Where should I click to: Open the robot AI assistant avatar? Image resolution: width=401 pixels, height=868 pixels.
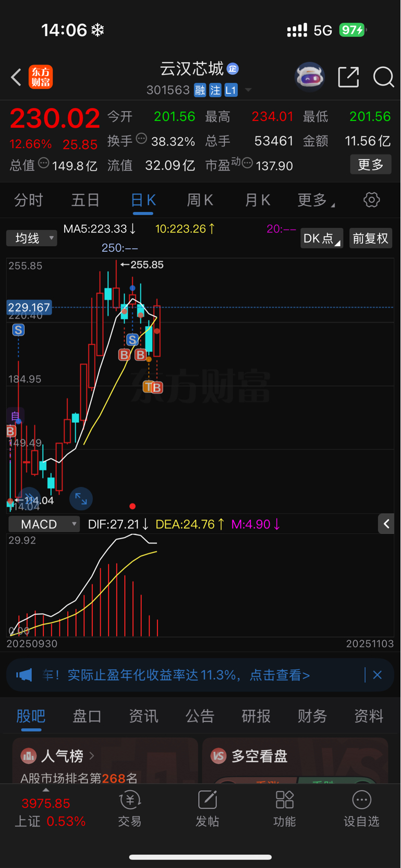(310, 77)
